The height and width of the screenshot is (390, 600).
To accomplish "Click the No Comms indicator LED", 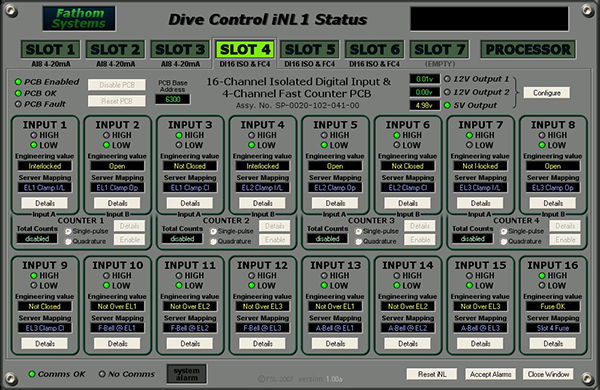I will (102, 374).
